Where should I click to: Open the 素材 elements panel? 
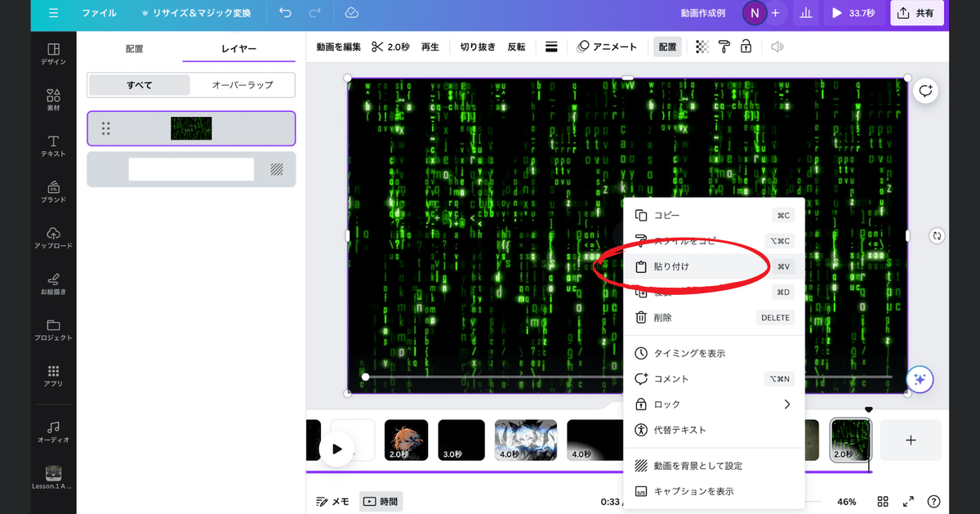pyautogui.click(x=54, y=100)
